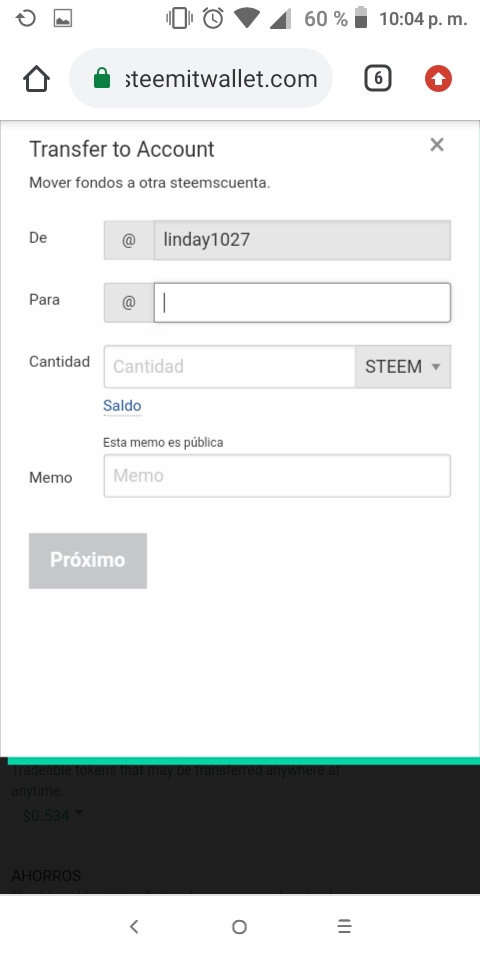Click the Próximo button
The image size is (480, 960).
[88, 560]
